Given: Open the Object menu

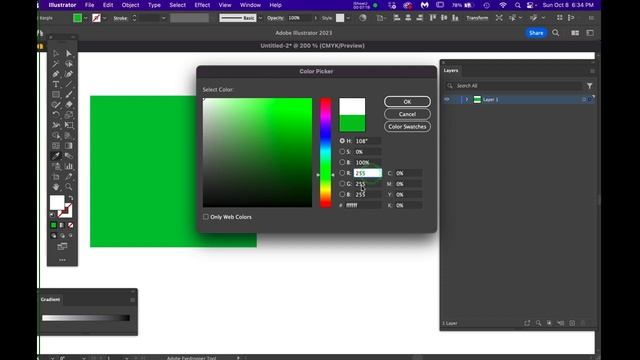Looking at the screenshot, I should click(x=130, y=5).
